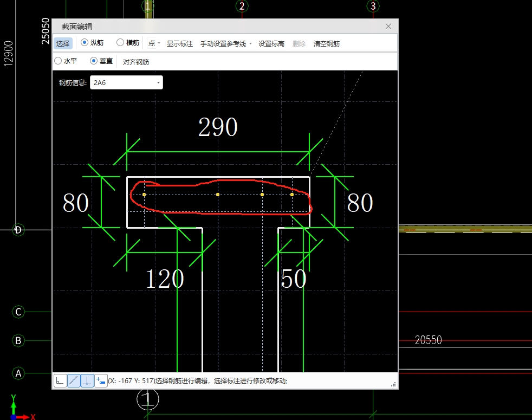The width and height of the screenshot is (532, 420).
Task: Click the resize grip at dialog corner
Action: (393, 384)
